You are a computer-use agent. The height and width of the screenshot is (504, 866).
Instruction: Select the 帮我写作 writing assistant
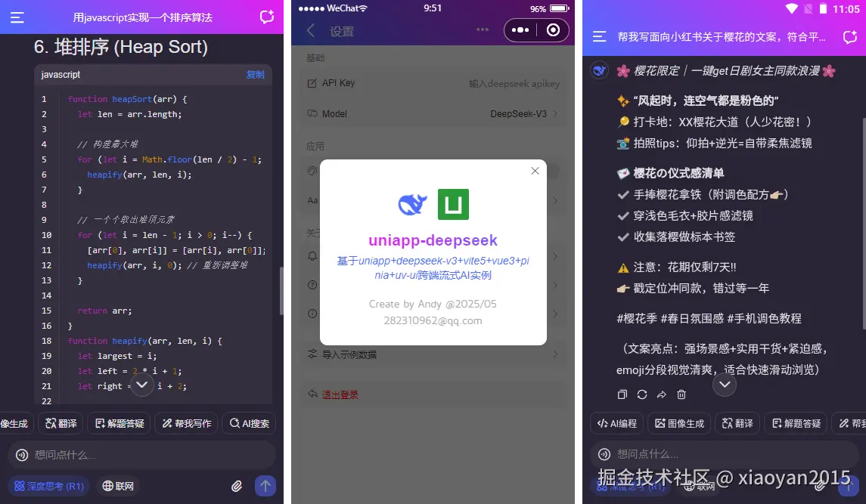(186, 423)
